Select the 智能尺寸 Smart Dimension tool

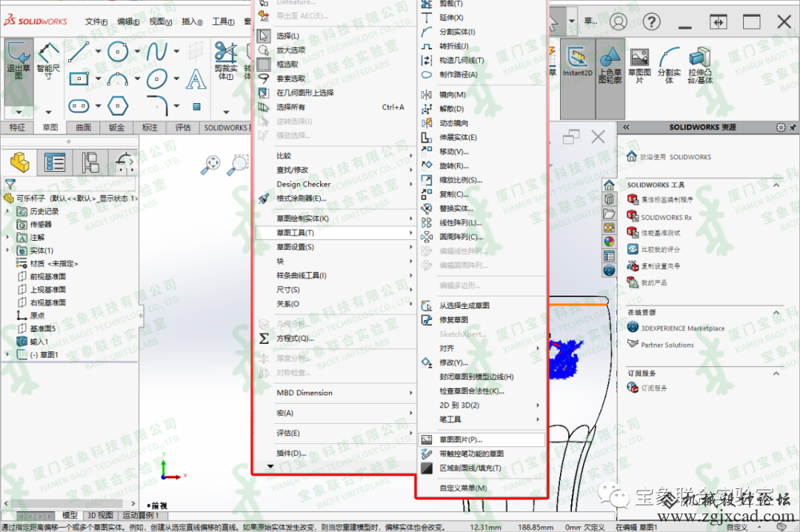click(x=48, y=61)
